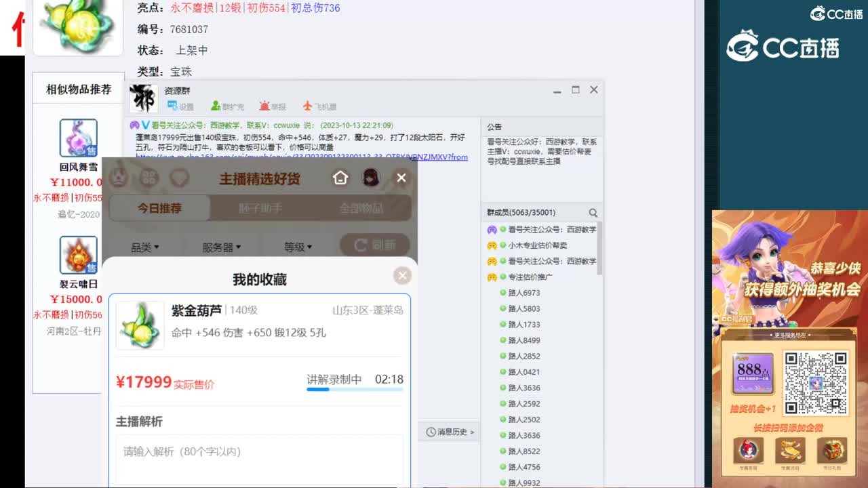Switch to the 今日推荐 tab
The width and height of the screenshot is (868, 488).
click(160, 208)
